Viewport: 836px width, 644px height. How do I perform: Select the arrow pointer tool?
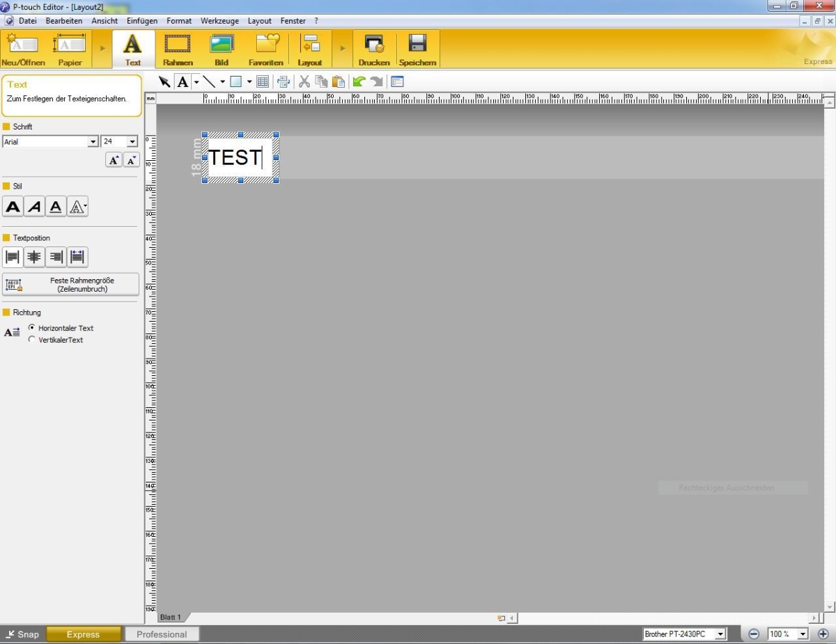tap(164, 81)
